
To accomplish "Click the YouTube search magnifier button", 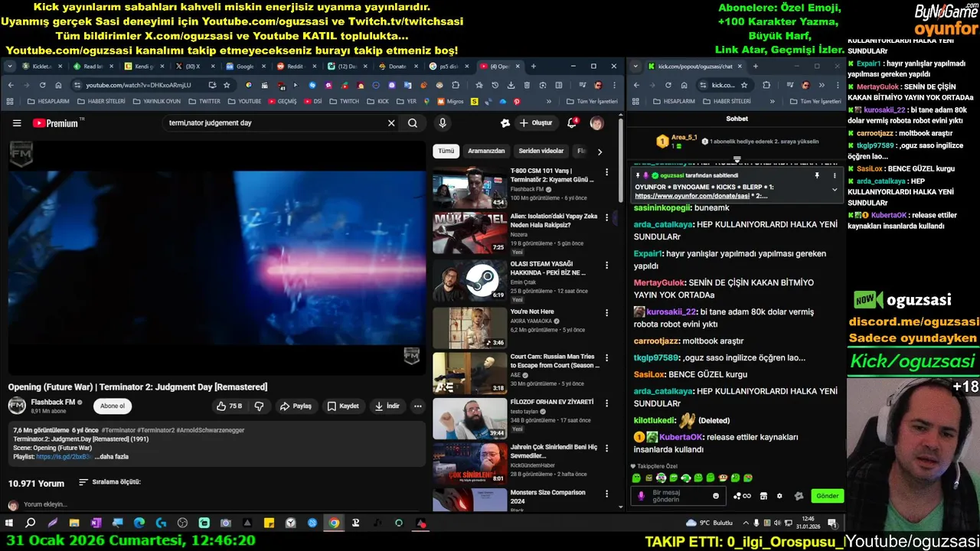I will 413,123.
